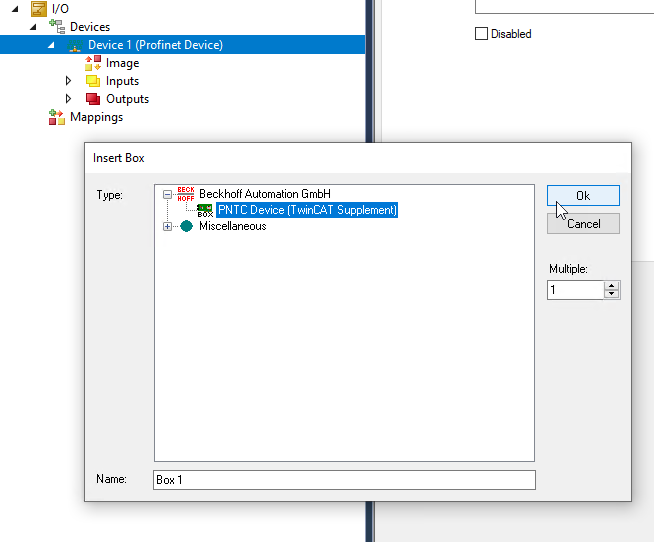Viewport: 654px width, 542px height.
Task: Click the Profinet Device 1 icon
Action: [x=75, y=45]
